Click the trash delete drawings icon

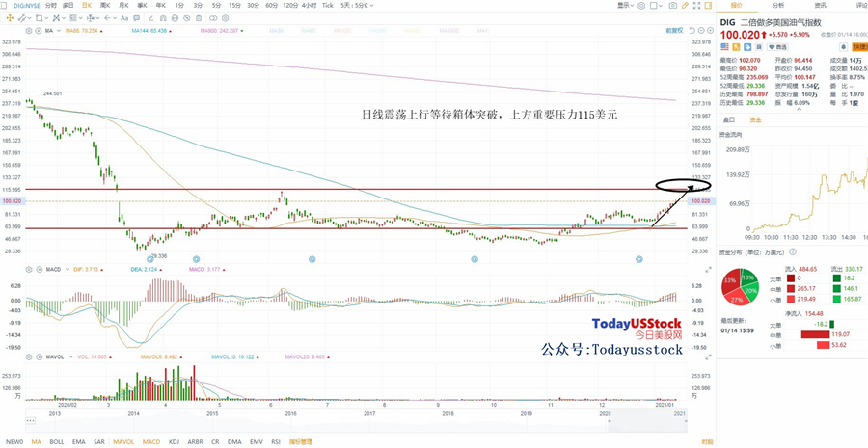198,18
